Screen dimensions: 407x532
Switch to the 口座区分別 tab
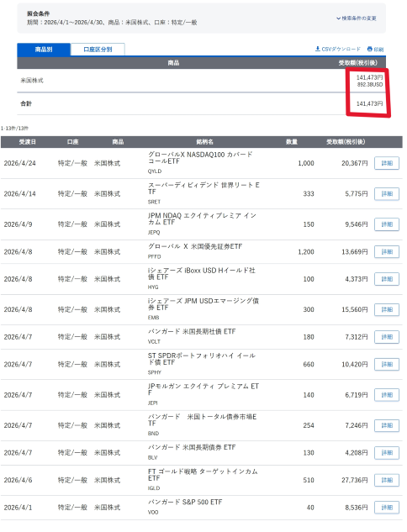click(x=98, y=50)
